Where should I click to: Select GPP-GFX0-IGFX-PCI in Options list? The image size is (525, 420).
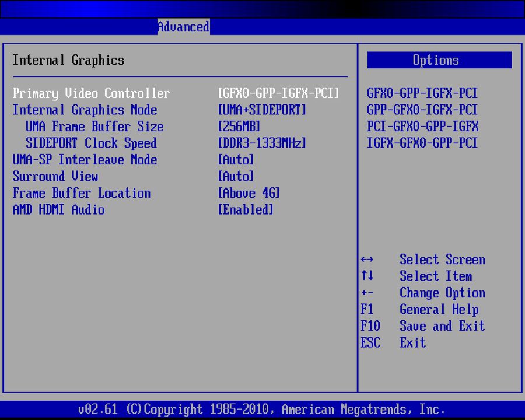[422, 110]
